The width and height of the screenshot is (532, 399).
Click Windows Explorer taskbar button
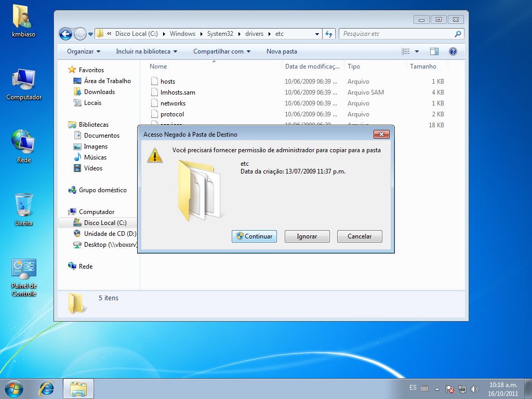click(78, 389)
